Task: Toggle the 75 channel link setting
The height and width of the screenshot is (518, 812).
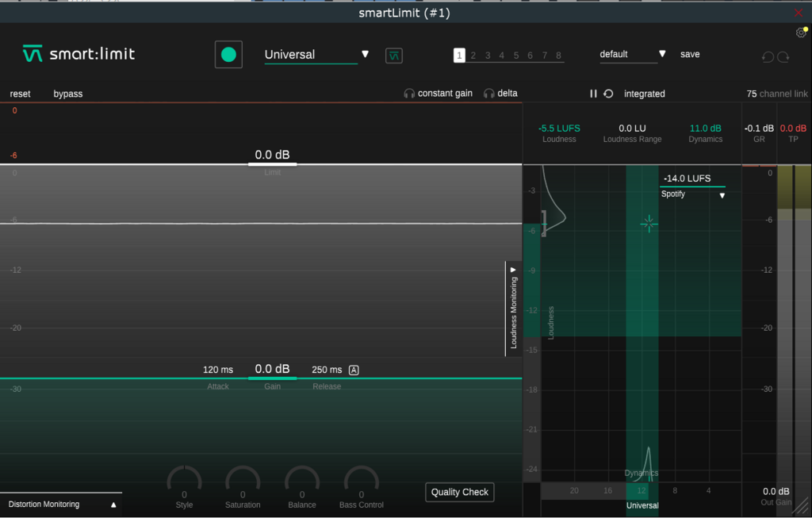Action: tap(777, 94)
